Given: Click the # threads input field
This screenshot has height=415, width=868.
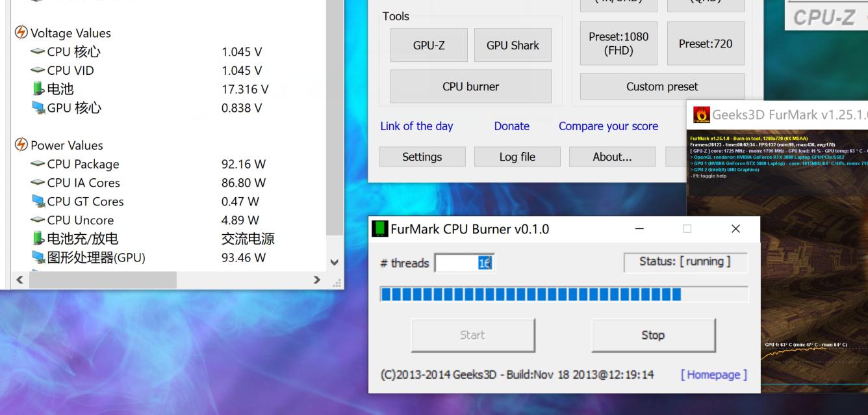Looking at the screenshot, I should (x=465, y=263).
